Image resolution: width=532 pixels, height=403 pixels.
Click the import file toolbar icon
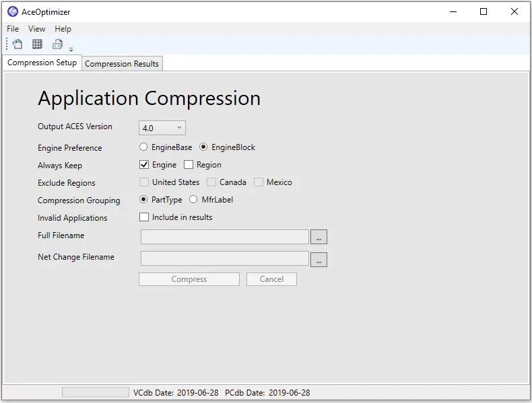[x=18, y=44]
